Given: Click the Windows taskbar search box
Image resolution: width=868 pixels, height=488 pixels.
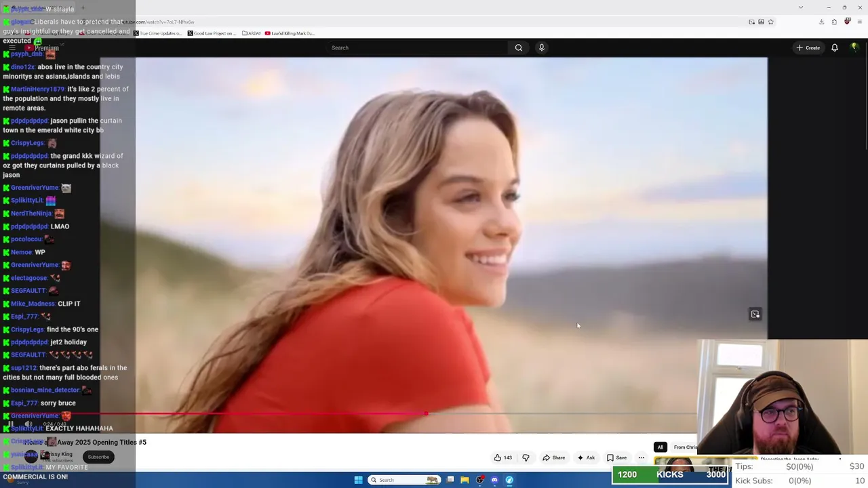Looking at the screenshot, I should click(403, 480).
